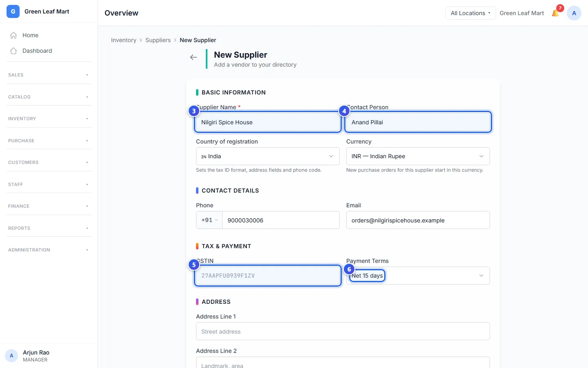The height and width of the screenshot is (368, 588).
Task: Click the Contact Person field
Action: [418, 122]
